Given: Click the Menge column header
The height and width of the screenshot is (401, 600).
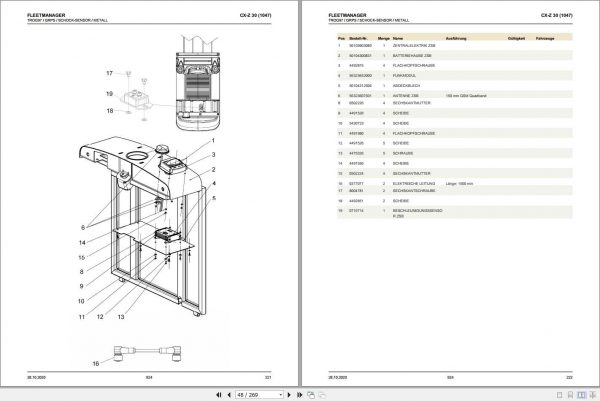Looking at the screenshot, I should pos(383,38).
